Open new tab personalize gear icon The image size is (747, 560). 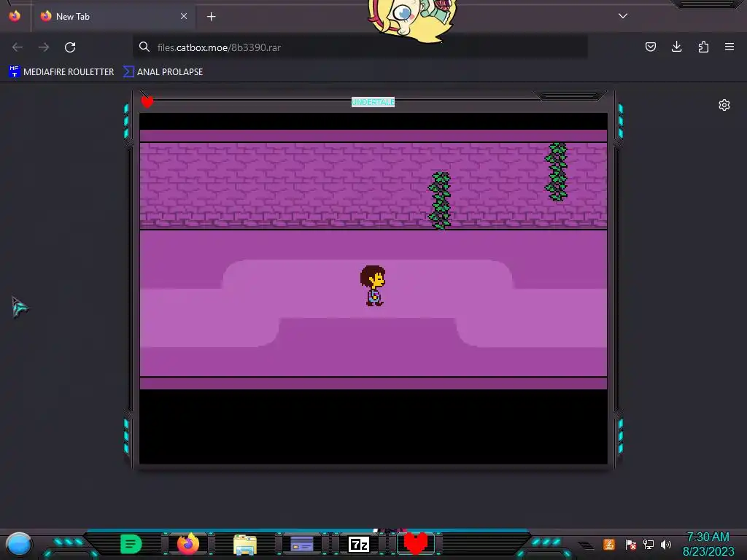724,105
